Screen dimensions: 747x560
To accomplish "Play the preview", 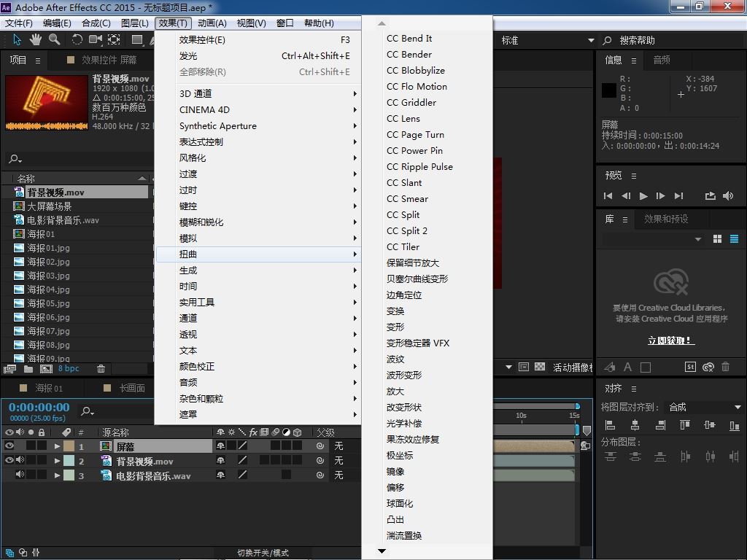I will click(x=643, y=195).
